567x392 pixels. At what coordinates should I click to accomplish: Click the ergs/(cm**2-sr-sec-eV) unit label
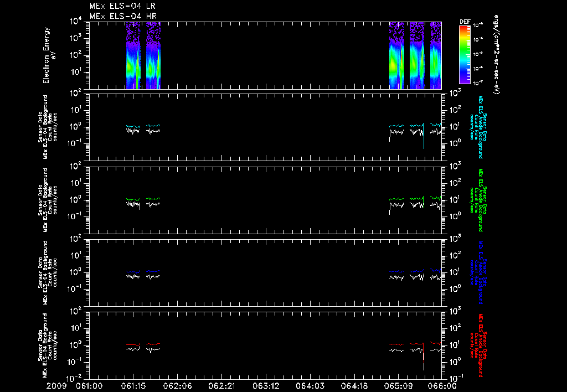pos(497,54)
